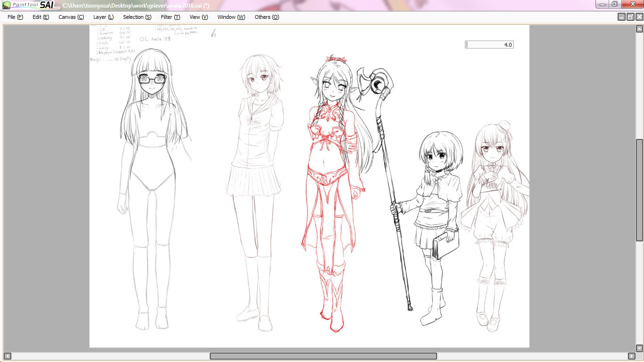644x362 pixels.
Task: Close the document using the menu bar button
Action: pyautogui.click(x=639, y=17)
